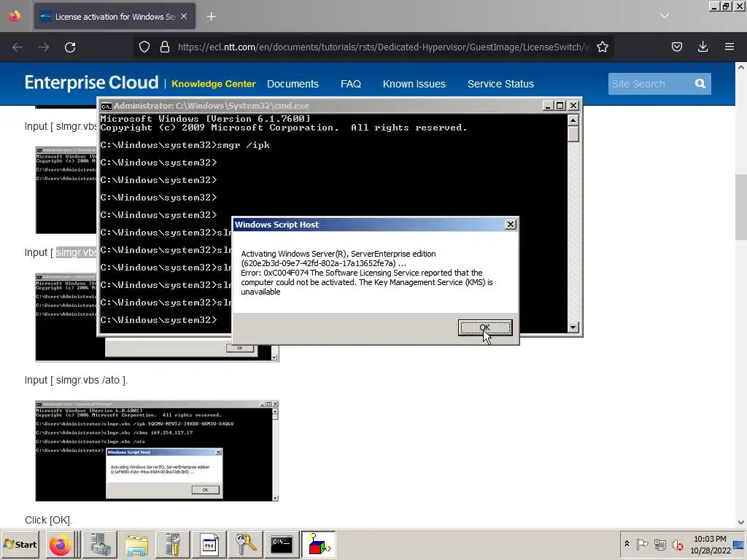
Task: Click OK in Windows Script Host dialog
Action: (485, 327)
